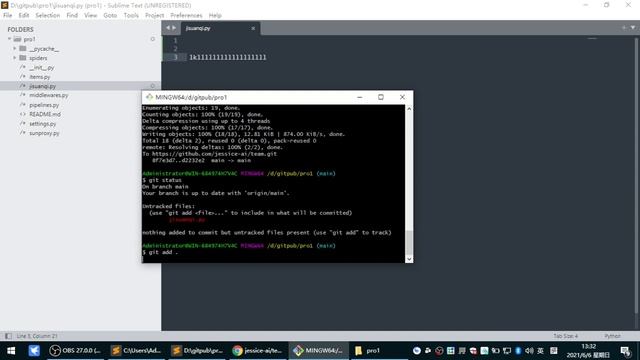
Task: Open the Selection menu
Action: pyautogui.click(x=47, y=16)
